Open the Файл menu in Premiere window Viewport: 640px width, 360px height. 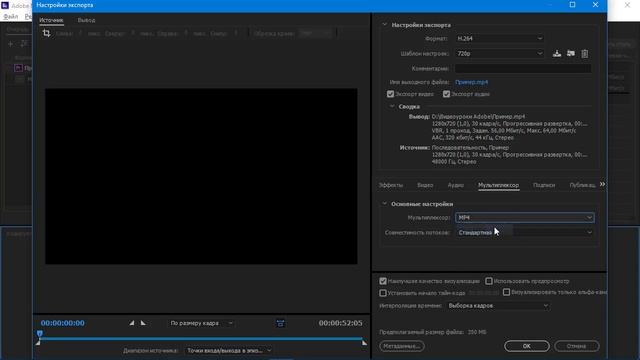(11, 16)
